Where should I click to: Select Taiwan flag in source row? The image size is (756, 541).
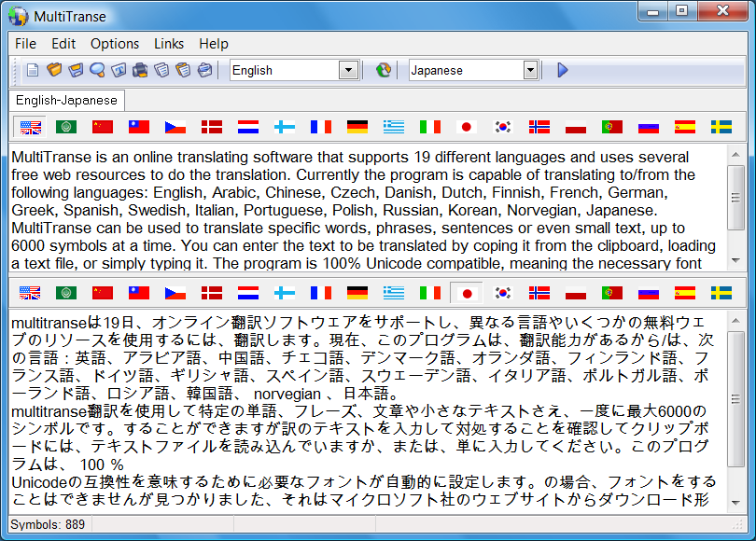pos(139,127)
